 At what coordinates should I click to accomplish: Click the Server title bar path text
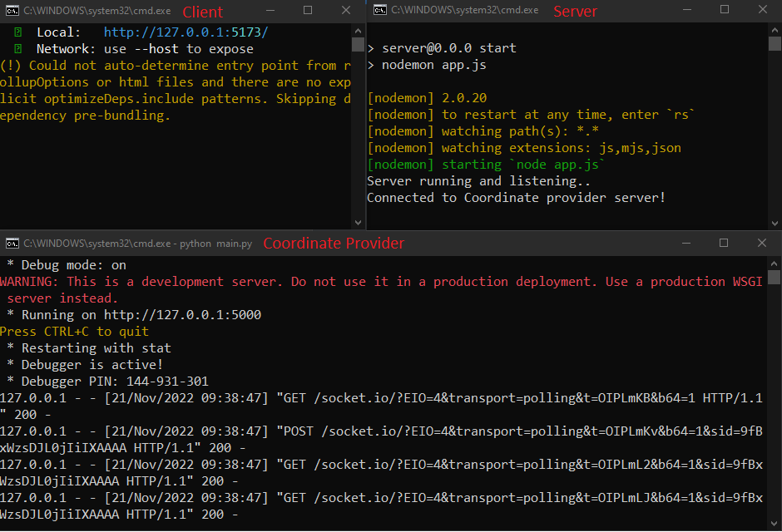click(465, 10)
